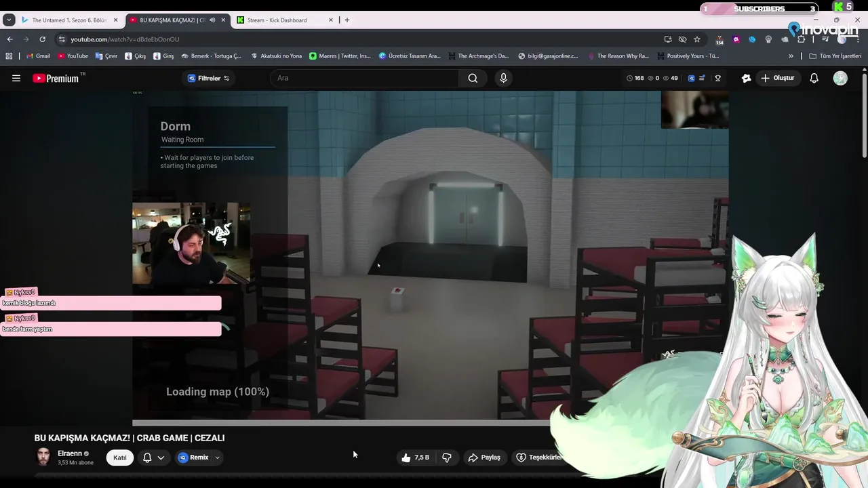The image size is (868, 488).
Task: Click the Katıl join button
Action: [x=120, y=457]
